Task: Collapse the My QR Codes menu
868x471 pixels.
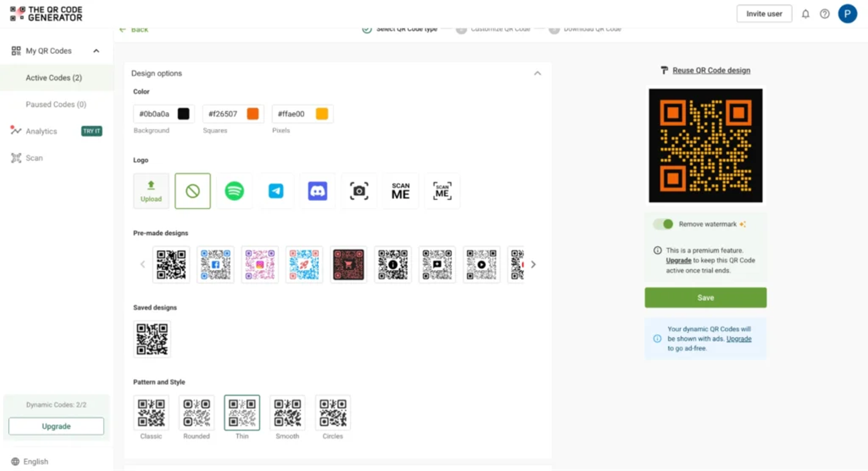Action: coord(96,51)
